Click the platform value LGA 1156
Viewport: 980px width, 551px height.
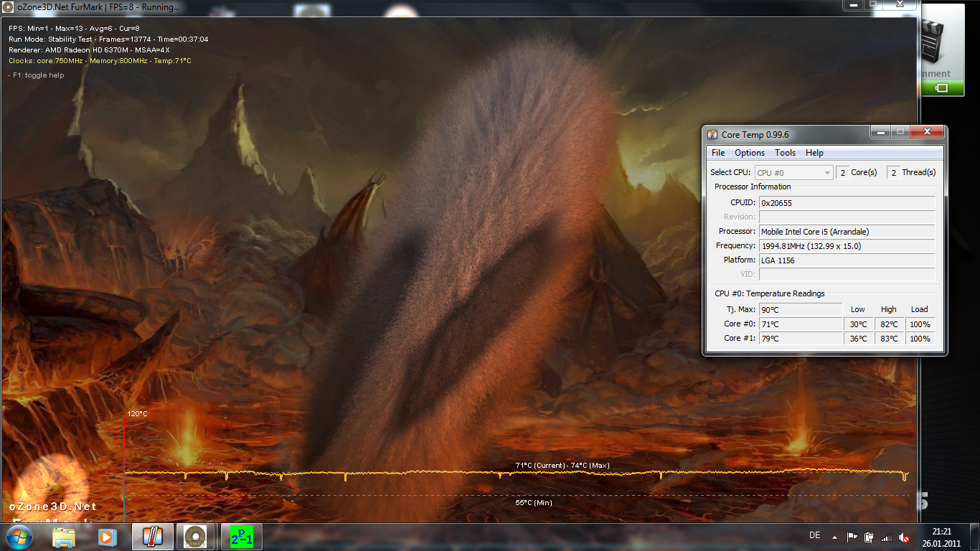click(847, 260)
